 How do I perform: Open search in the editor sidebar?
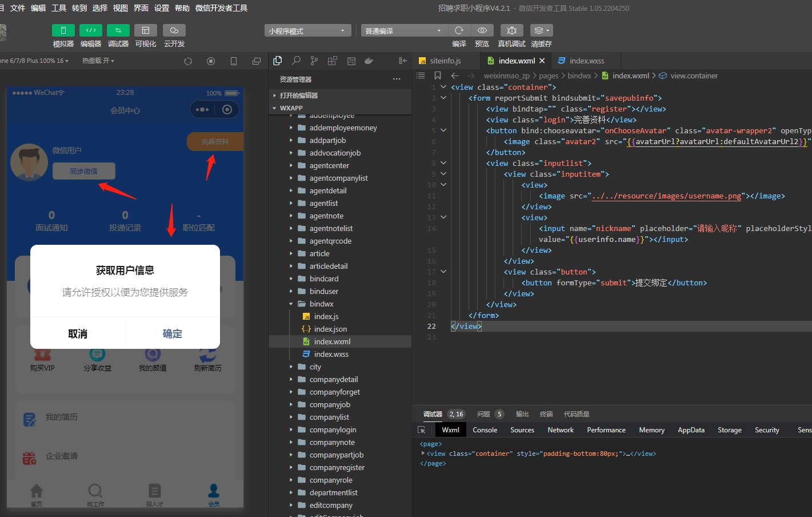296,61
